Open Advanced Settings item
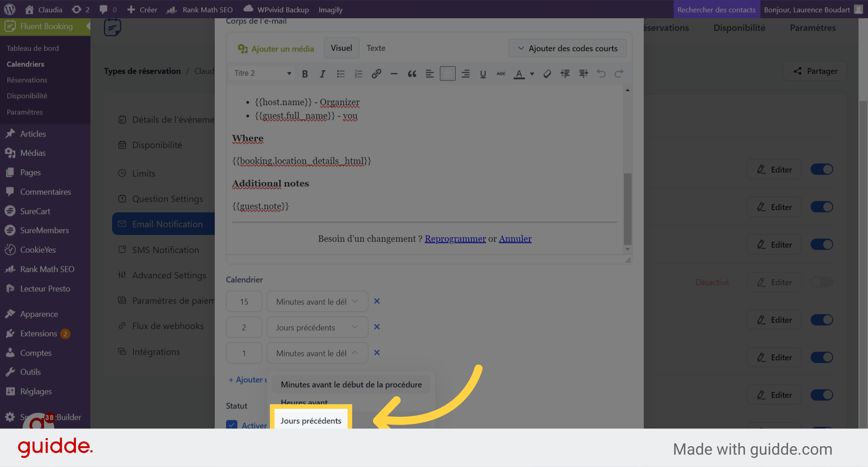 tap(169, 275)
